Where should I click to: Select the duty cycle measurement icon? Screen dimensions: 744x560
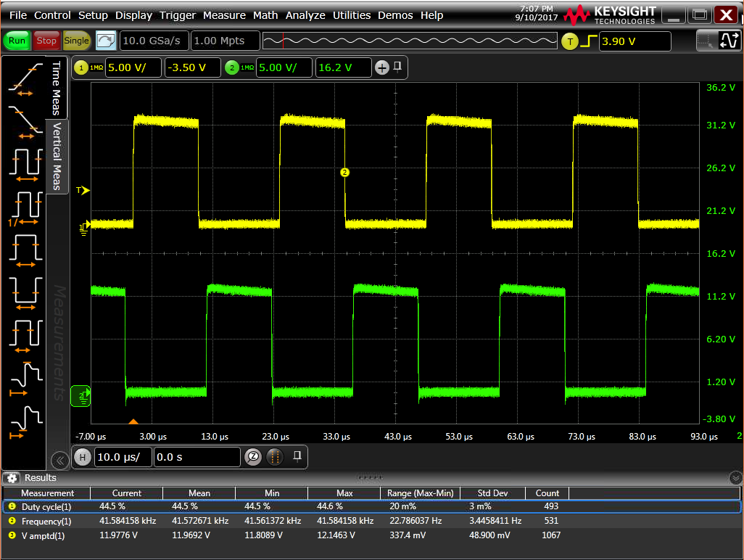click(25, 337)
